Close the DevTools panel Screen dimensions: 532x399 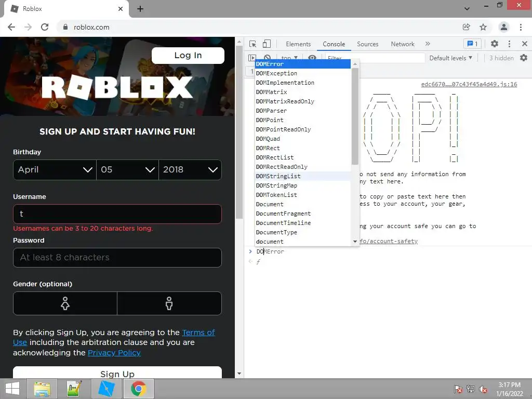tap(525, 44)
